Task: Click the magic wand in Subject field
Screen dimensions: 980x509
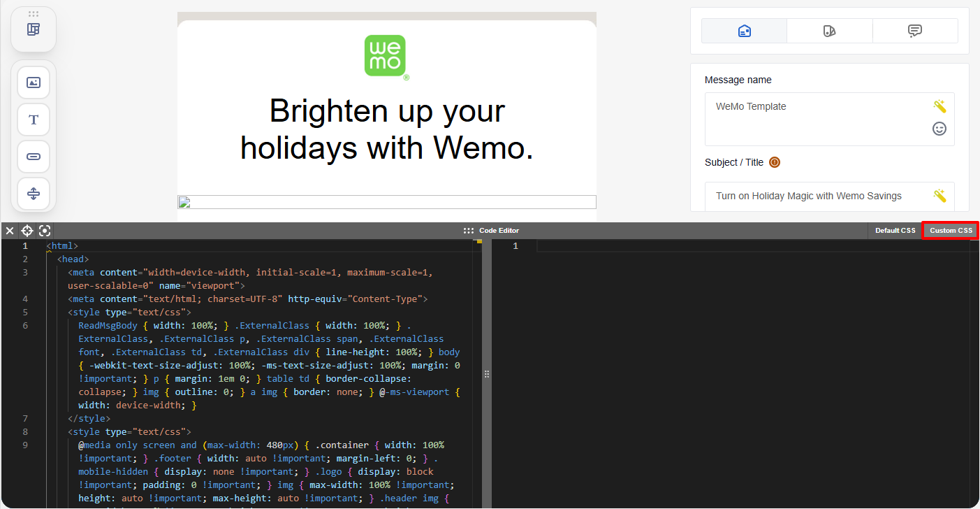Action: [939, 196]
